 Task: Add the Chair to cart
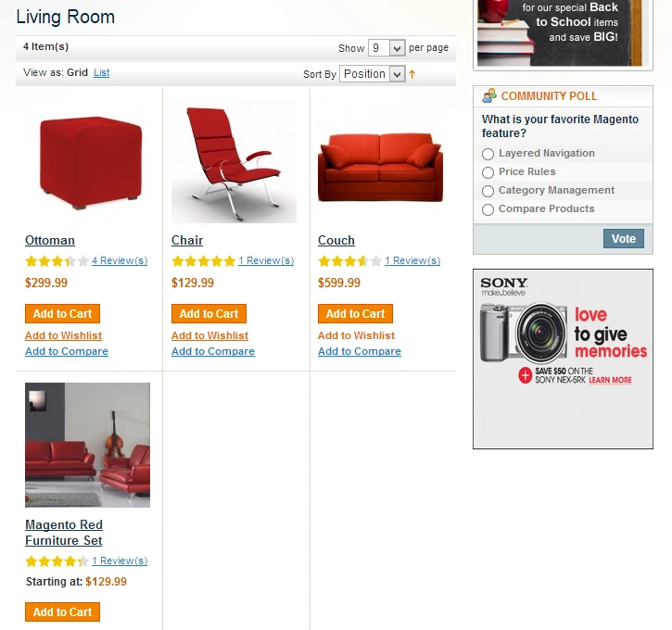[x=209, y=313]
